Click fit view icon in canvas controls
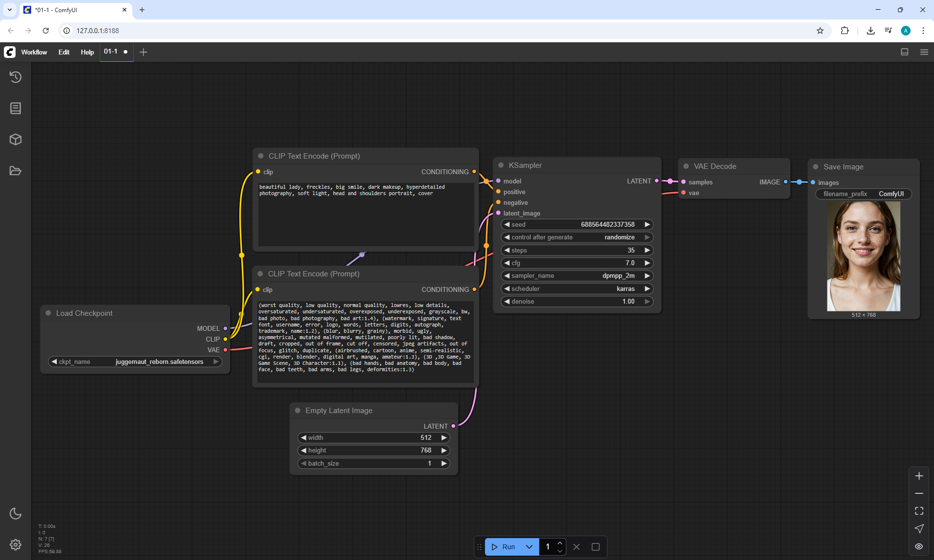 click(919, 511)
